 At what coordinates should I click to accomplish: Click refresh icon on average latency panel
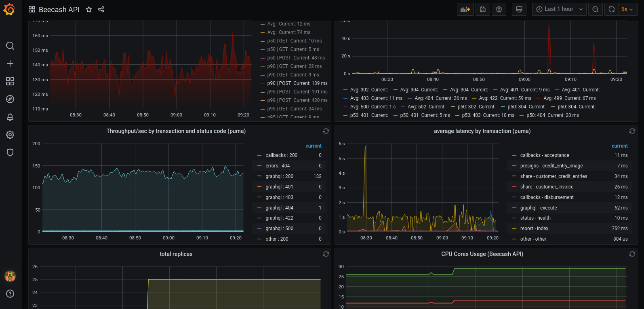[632, 131]
